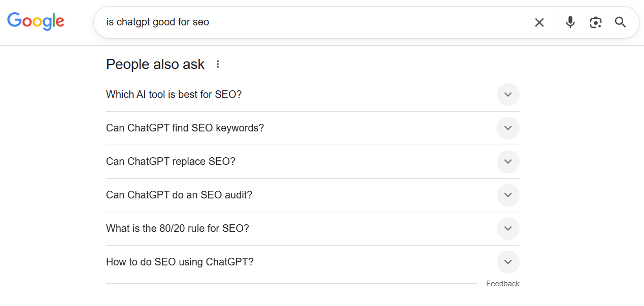Select the question 'Which AI tool is best for SEO?'
Screen dimensions: 644x306
pos(174,94)
